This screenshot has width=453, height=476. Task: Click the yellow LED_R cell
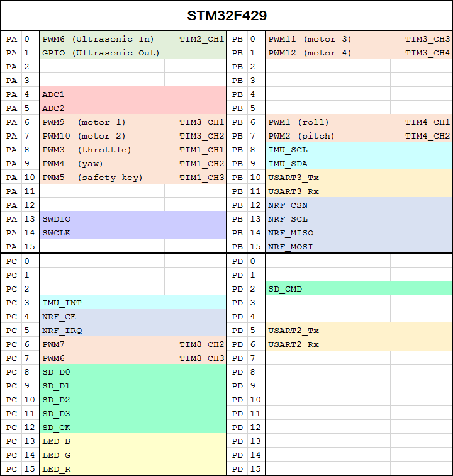(133, 468)
